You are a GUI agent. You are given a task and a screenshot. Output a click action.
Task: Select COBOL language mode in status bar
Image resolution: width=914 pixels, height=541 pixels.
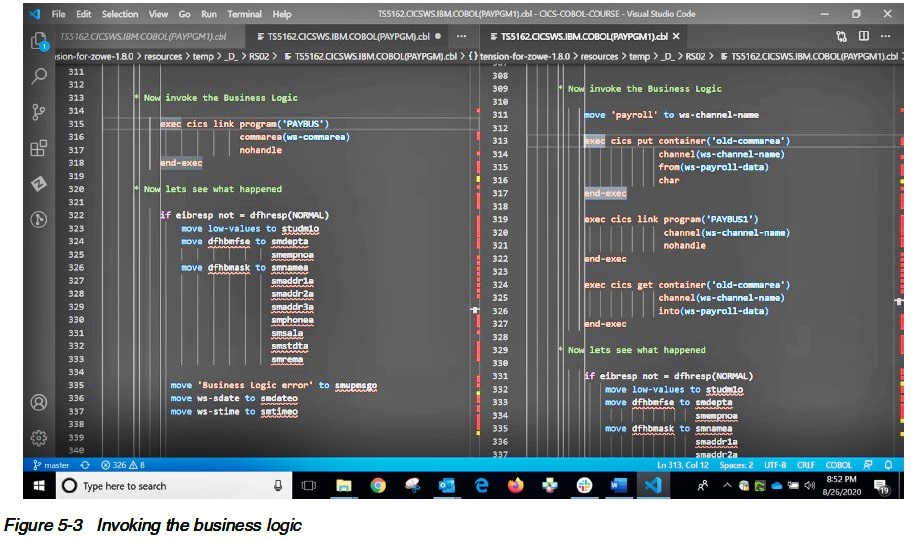click(838, 465)
